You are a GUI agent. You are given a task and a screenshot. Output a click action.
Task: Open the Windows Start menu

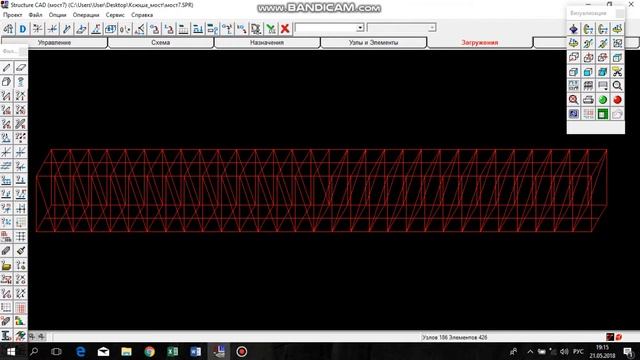coord(11,351)
